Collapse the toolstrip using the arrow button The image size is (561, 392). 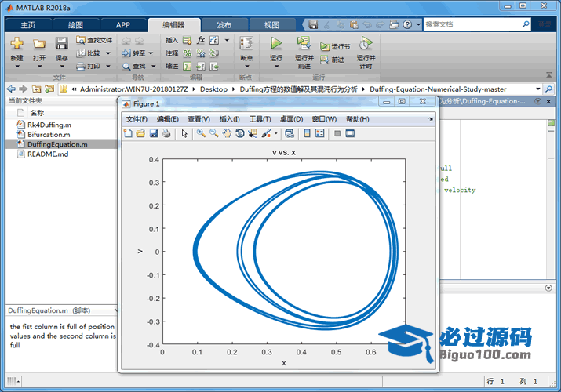click(548, 74)
